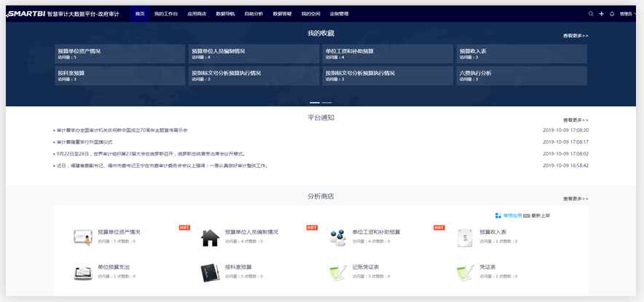Open notifications bell icon in header
Image resolution: width=644 pixels, height=302 pixels.
pyautogui.click(x=611, y=14)
